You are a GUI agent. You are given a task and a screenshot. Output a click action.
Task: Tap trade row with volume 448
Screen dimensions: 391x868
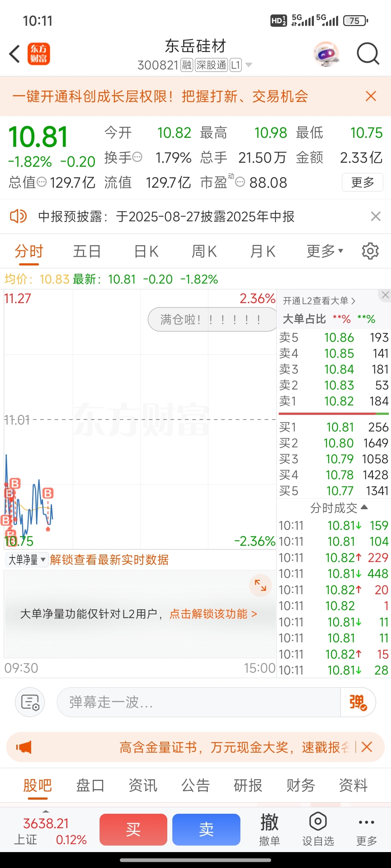(334, 574)
